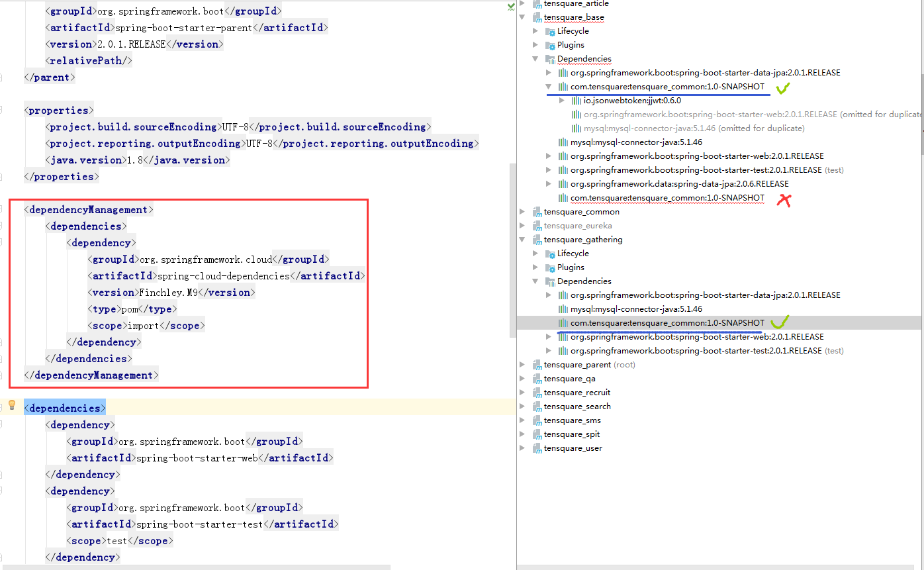Click the highlighted opening dependencies tag
This screenshot has height=570, width=924.
click(x=64, y=408)
